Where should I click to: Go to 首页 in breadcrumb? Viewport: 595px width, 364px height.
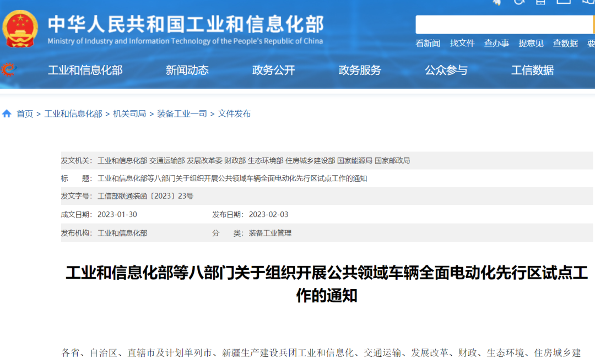[25, 114]
